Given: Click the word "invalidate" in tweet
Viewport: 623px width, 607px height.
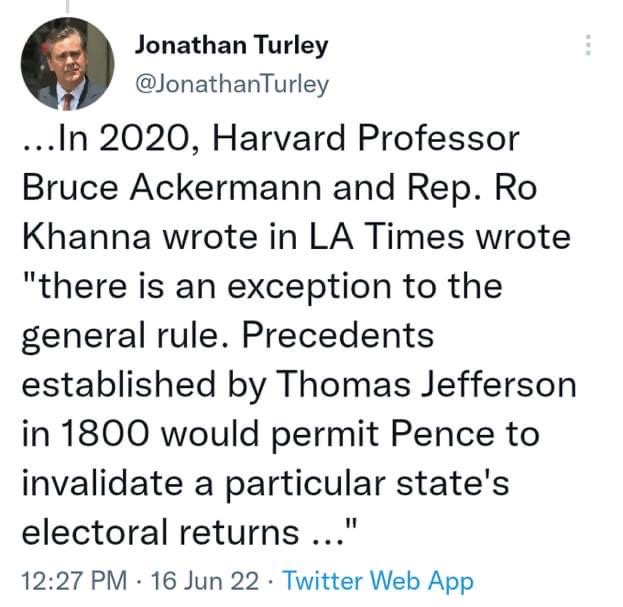Looking at the screenshot, I should (103, 483).
